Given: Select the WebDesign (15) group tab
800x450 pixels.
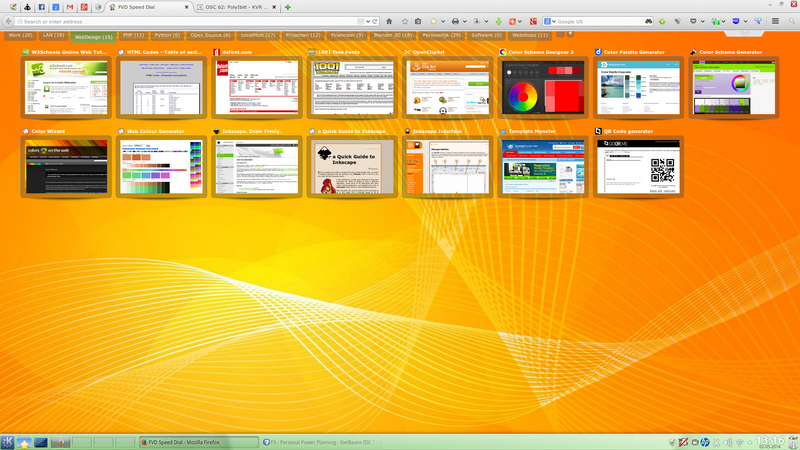Looking at the screenshot, I should 93,37.
